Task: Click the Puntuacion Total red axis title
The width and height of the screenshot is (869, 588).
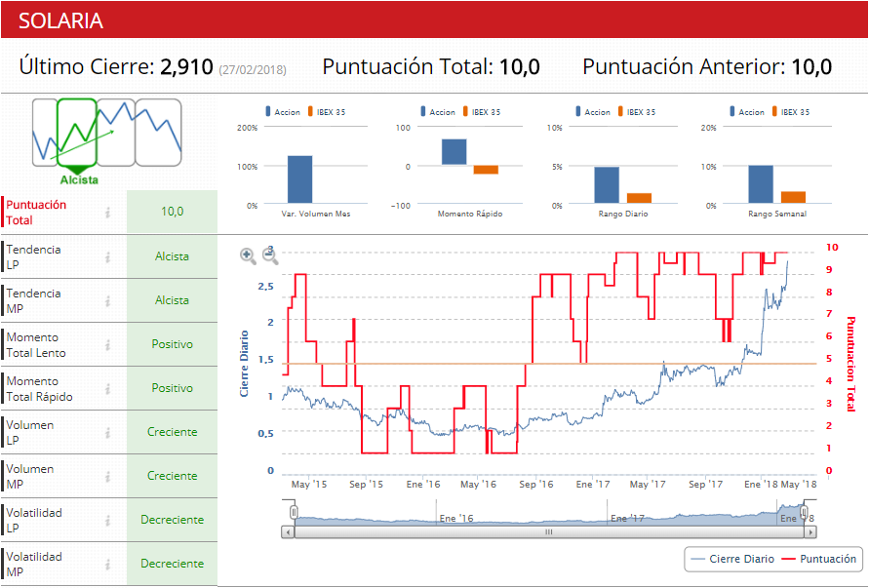Action: [x=850, y=365]
